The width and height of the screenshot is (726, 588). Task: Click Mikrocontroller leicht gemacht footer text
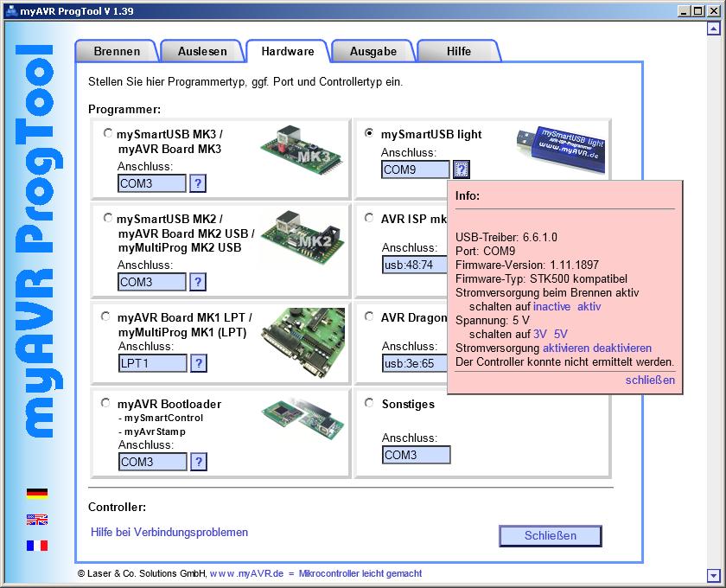[x=360, y=573]
